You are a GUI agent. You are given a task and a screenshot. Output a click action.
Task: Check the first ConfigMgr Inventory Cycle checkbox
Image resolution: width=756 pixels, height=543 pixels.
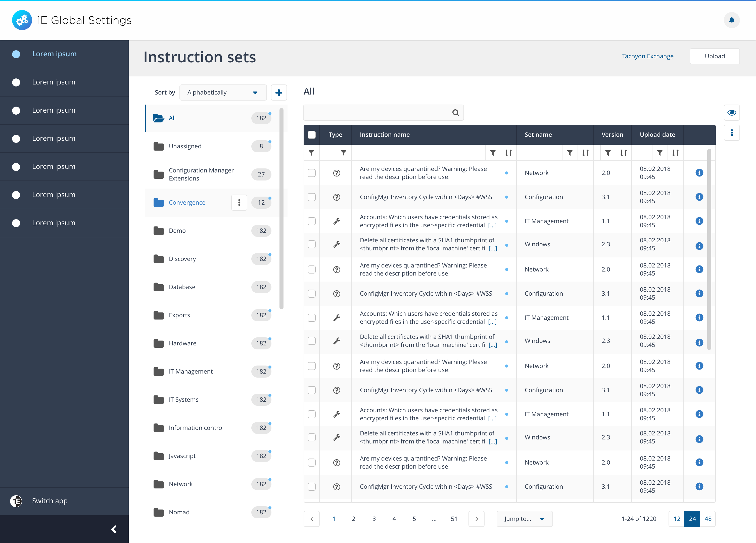point(311,197)
